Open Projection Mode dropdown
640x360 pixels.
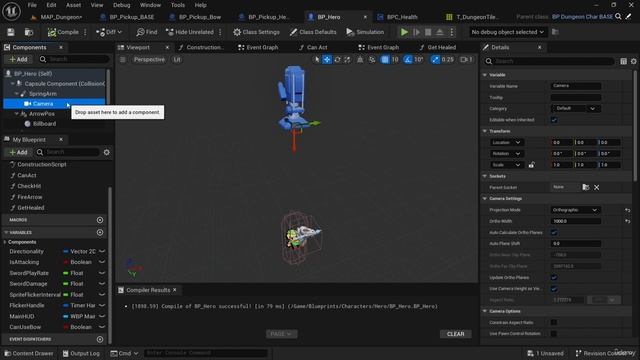pos(576,210)
